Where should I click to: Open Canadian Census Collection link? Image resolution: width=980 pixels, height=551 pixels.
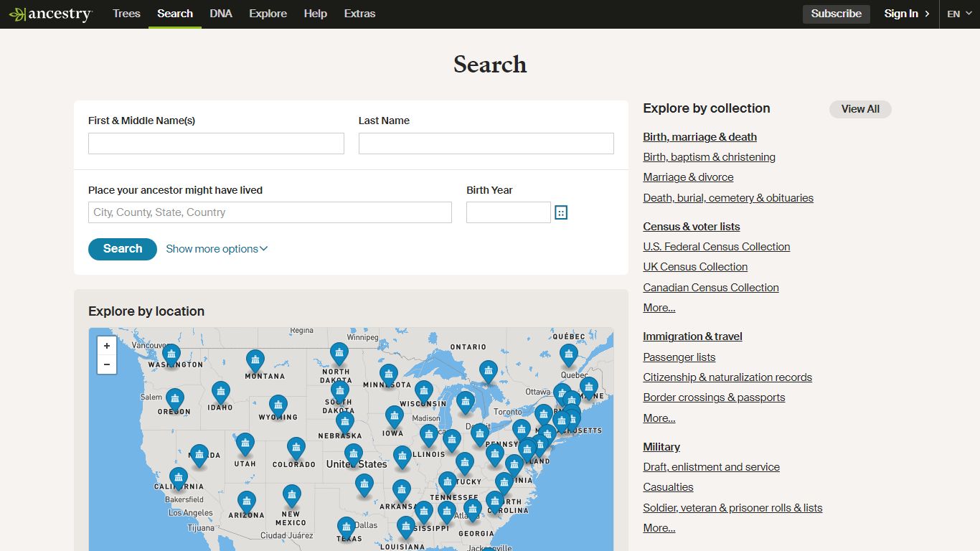click(x=711, y=288)
